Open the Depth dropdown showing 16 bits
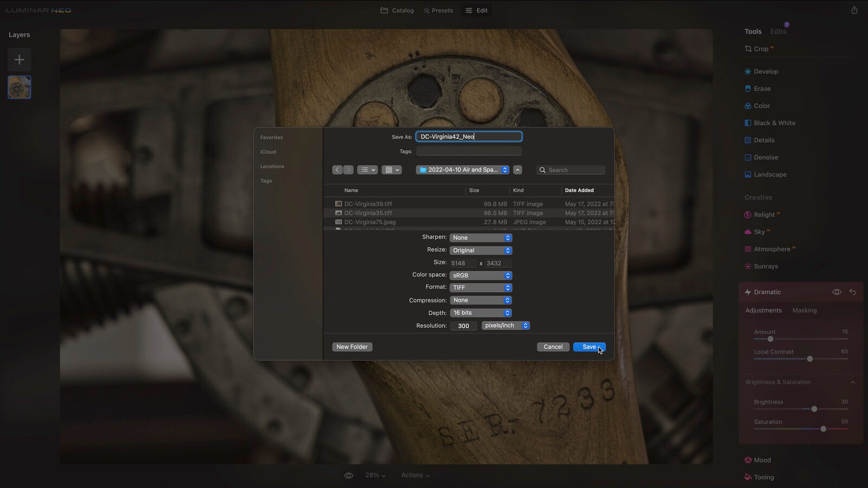 pyautogui.click(x=481, y=313)
